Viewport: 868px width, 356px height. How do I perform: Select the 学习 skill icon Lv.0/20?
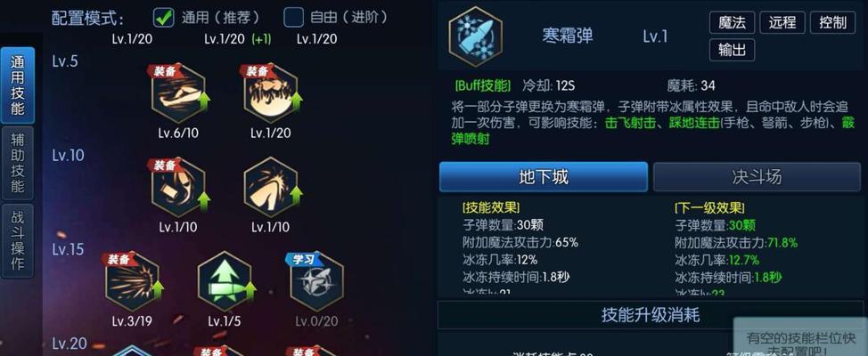point(316,281)
